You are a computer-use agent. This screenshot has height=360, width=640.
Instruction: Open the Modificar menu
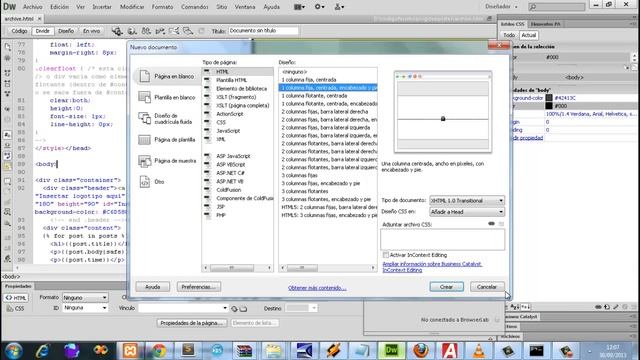point(132,7)
